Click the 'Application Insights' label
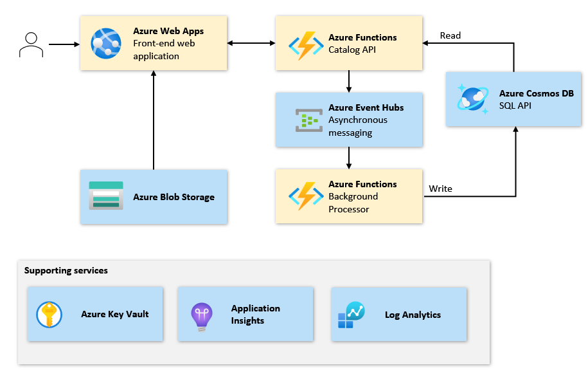The image size is (588, 370). click(x=255, y=315)
